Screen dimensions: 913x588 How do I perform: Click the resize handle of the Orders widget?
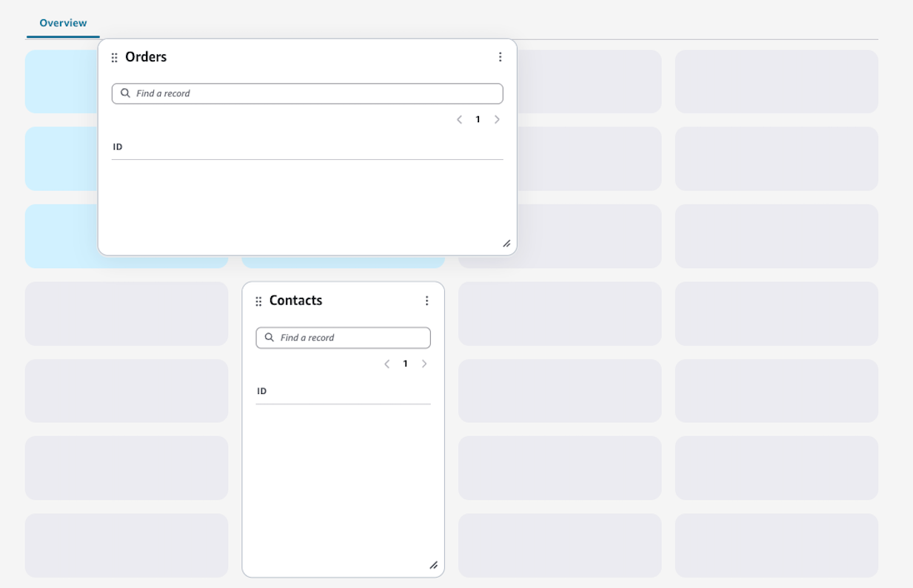[506, 243]
